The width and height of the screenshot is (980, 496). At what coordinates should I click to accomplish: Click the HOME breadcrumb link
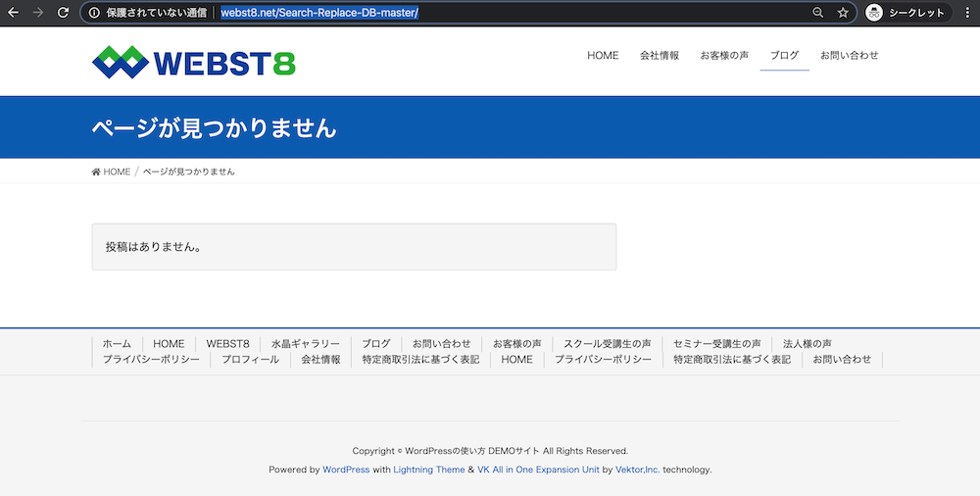coord(117,172)
